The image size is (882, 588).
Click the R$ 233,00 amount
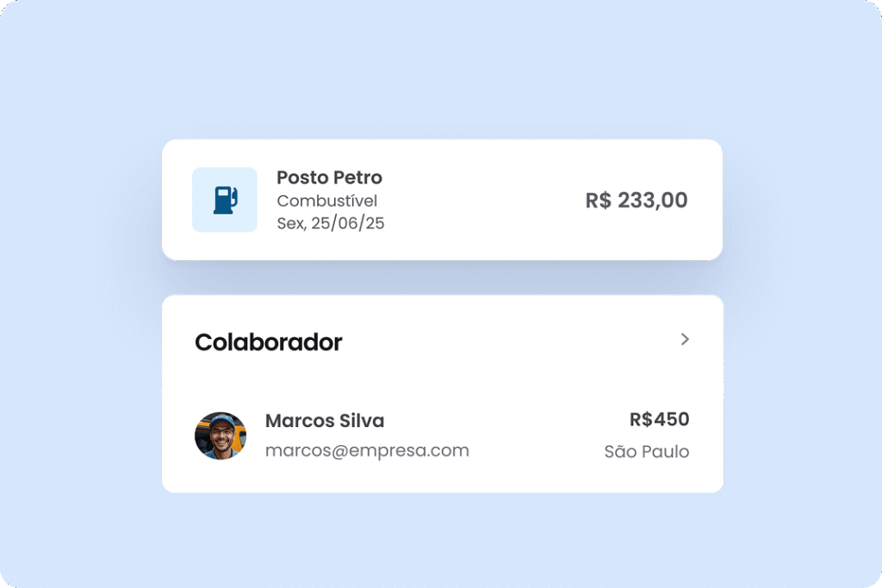[637, 200]
